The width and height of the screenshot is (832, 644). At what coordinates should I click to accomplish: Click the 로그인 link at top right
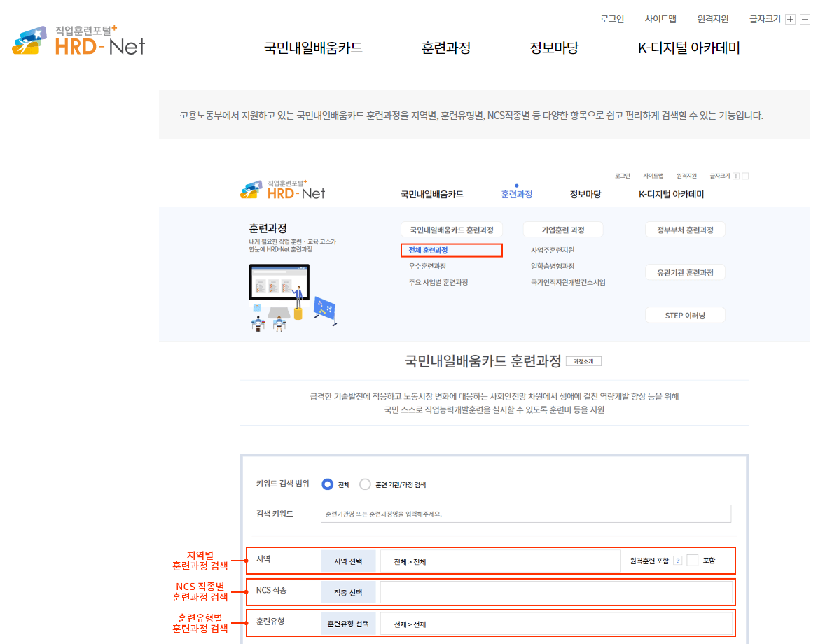(x=612, y=19)
